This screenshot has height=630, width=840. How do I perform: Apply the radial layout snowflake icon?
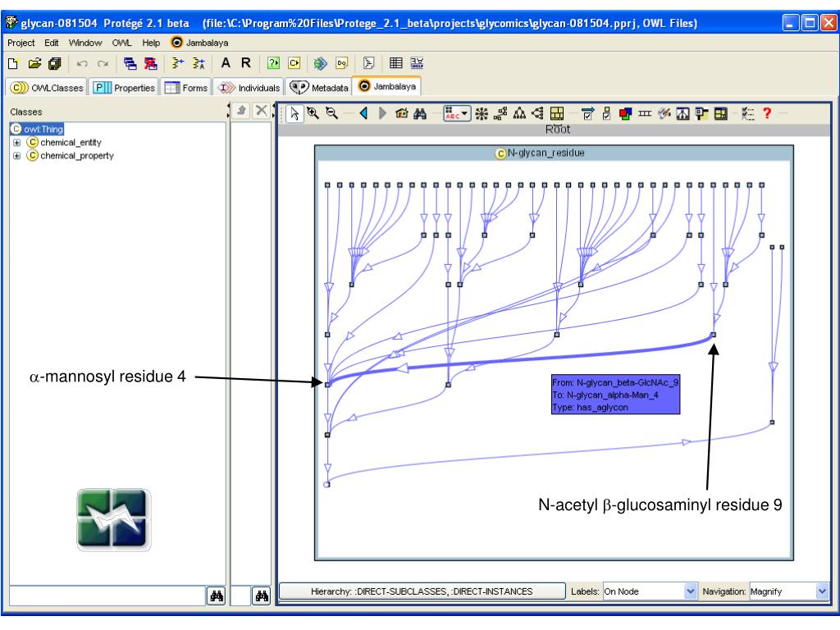coord(482,113)
